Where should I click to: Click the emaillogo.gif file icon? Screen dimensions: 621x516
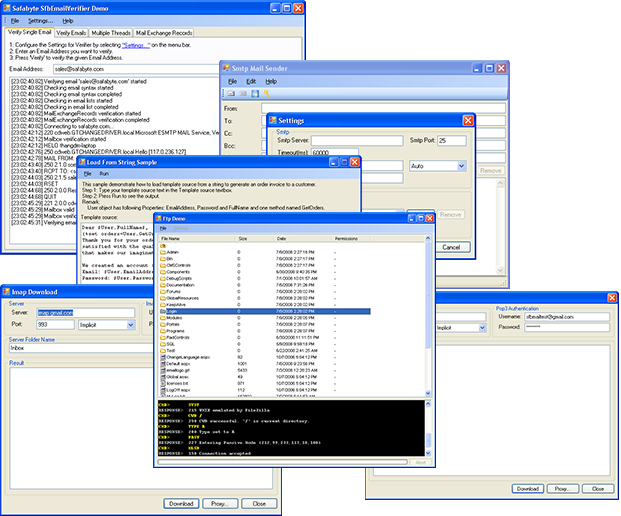pyautogui.click(x=163, y=370)
